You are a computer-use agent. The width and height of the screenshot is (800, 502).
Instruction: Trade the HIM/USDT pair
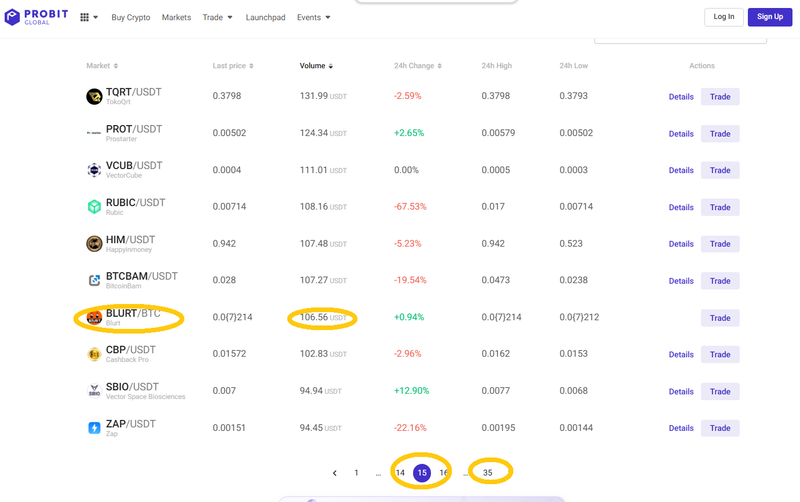point(720,244)
